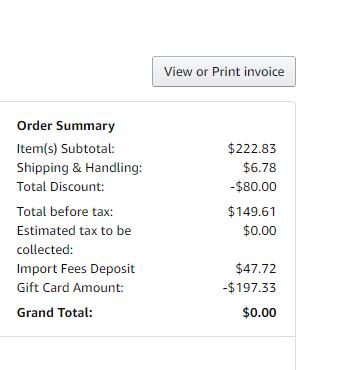Select the -$80.00 discount amount

tap(253, 187)
